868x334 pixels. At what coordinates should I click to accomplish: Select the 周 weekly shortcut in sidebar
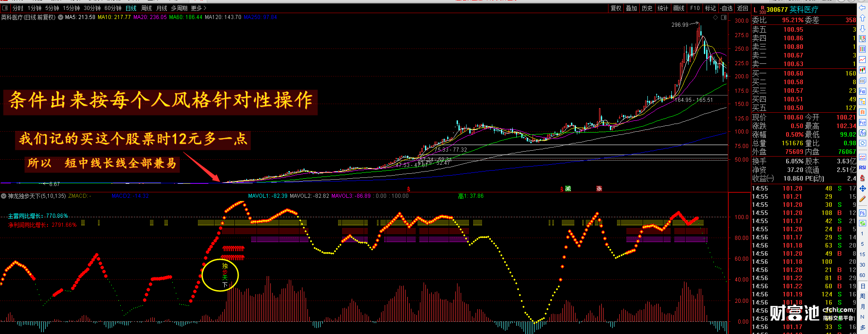coord(863,296)
